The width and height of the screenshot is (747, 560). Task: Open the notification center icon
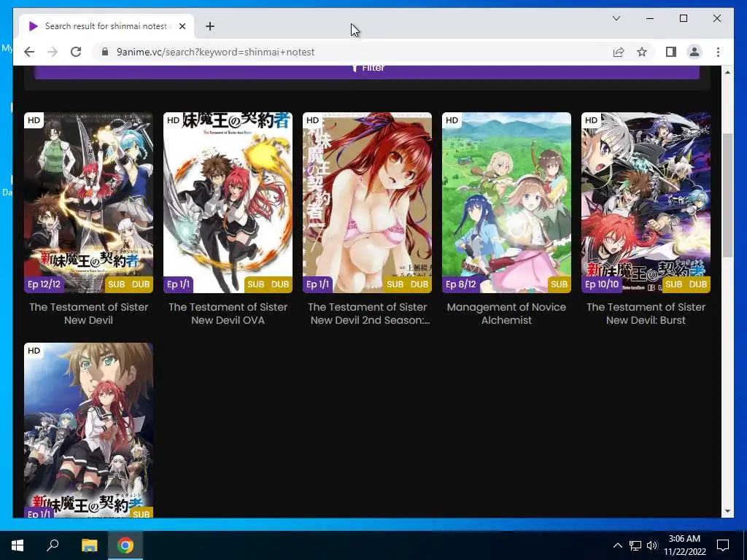[x=723, y=545]
